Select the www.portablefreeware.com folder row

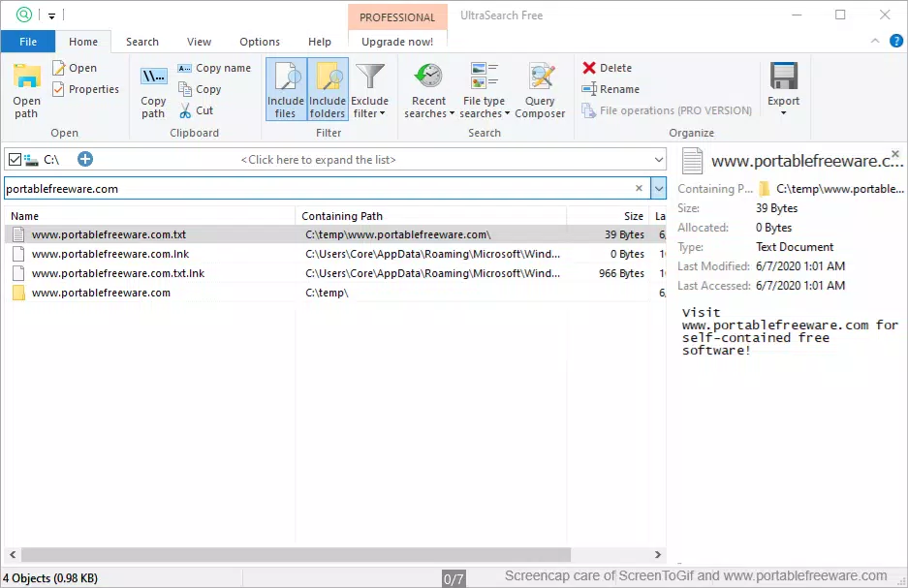[336, 293]
